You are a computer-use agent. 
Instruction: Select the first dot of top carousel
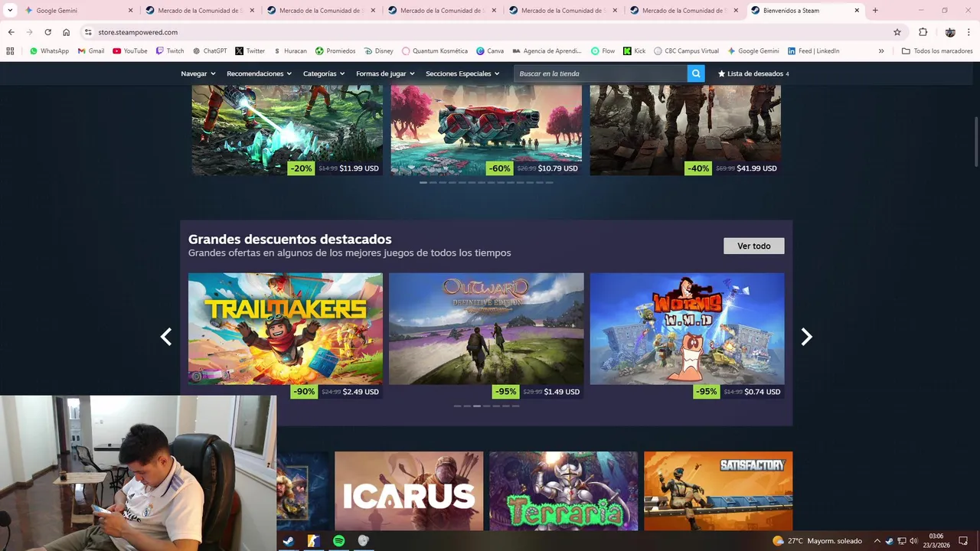click(423, 183)
